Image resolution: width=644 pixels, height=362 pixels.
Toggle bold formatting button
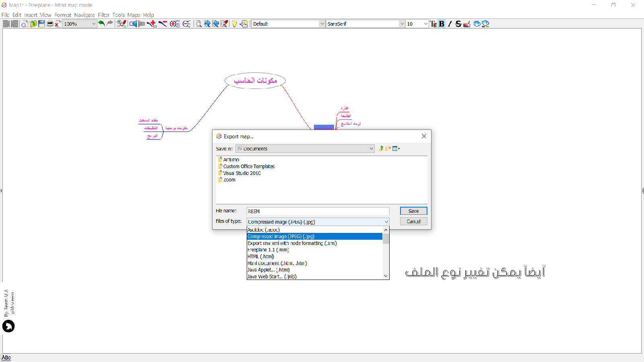coord(442,24)
